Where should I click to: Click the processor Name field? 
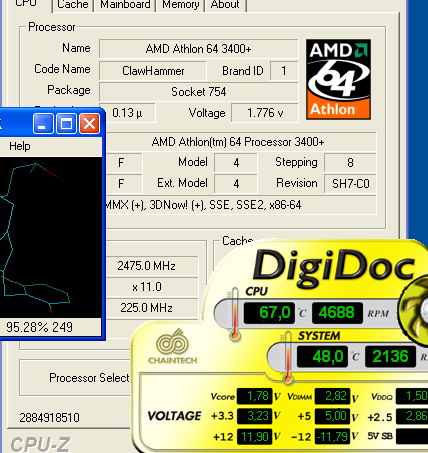[x=198, y=49]
